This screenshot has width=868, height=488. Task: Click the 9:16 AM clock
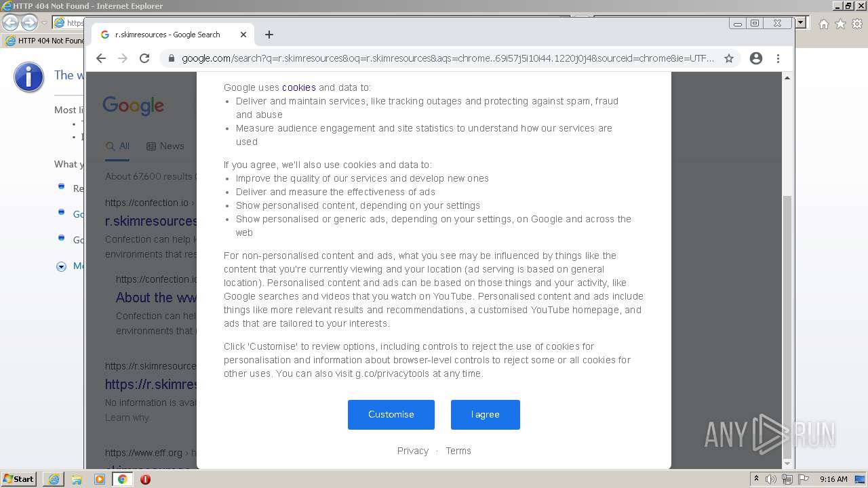(x=833, y=479)
